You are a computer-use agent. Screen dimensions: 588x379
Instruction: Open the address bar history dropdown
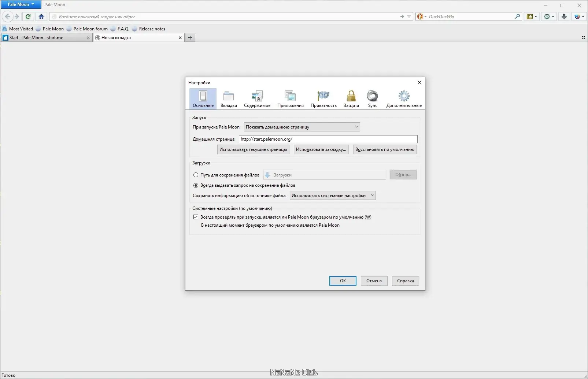409,16
